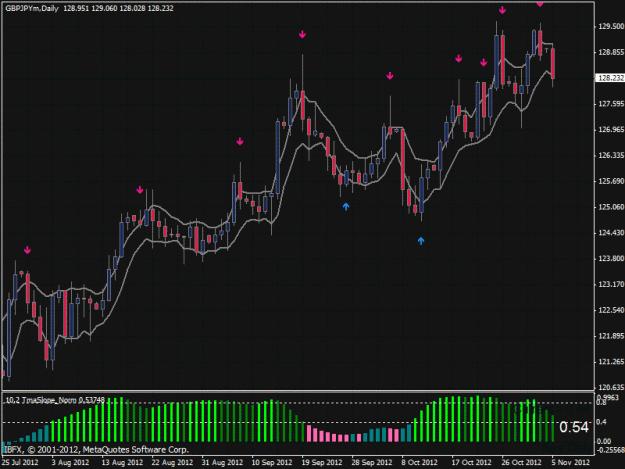Click the 128.855 price axis label

tap(611, 52)
